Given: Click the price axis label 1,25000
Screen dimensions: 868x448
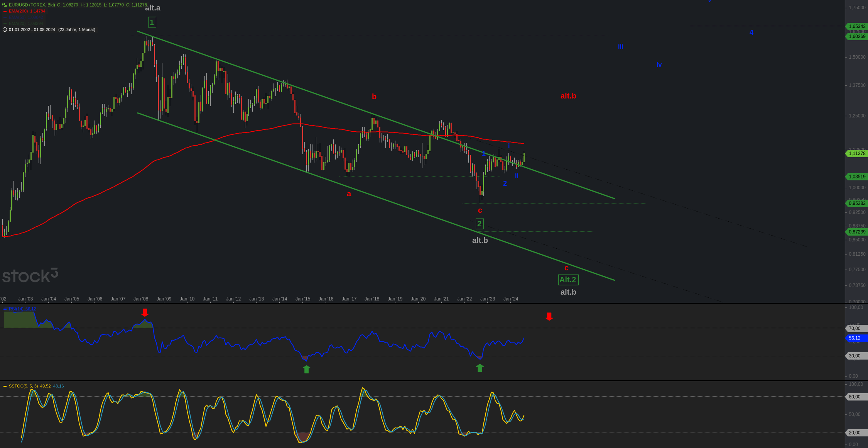Looking at the screenshot, I should click(x=857, y=116).
